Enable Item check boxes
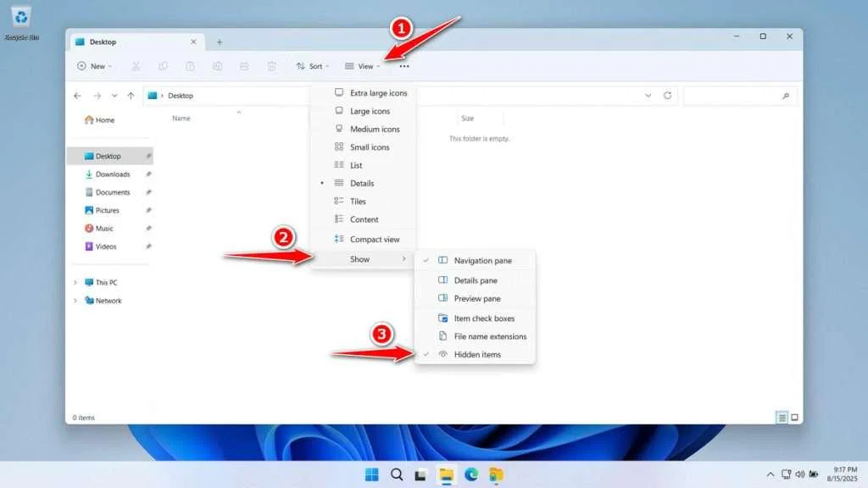Image resolution: width=868 pixels, height=488 pixels. pyautogui.click(x=483, y=317)
